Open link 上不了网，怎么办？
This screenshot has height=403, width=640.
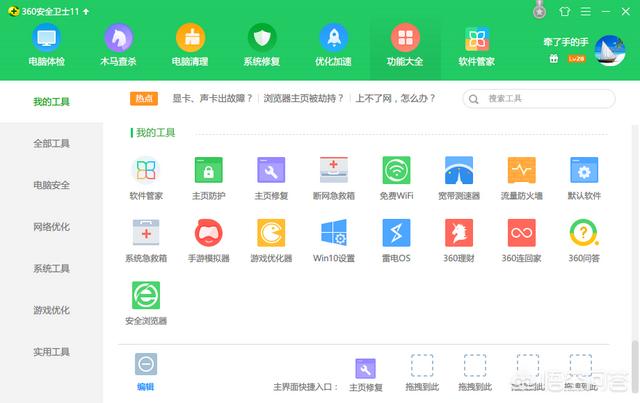pyautogui.click(x=396, y=98)
